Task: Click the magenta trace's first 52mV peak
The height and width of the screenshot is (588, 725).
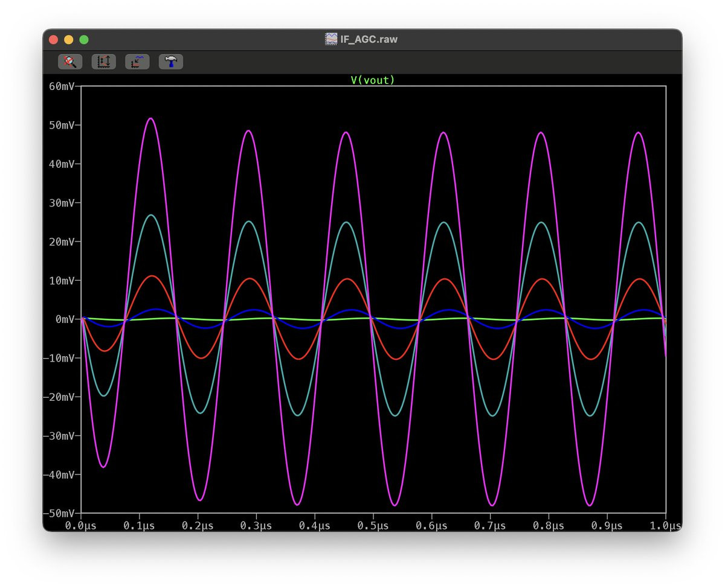Action: (x=150, y=118)
